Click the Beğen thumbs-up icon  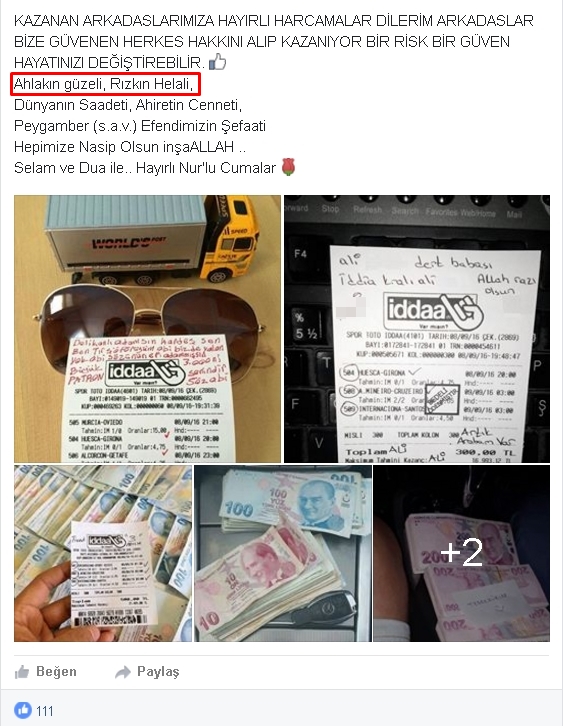click(22, 672)
